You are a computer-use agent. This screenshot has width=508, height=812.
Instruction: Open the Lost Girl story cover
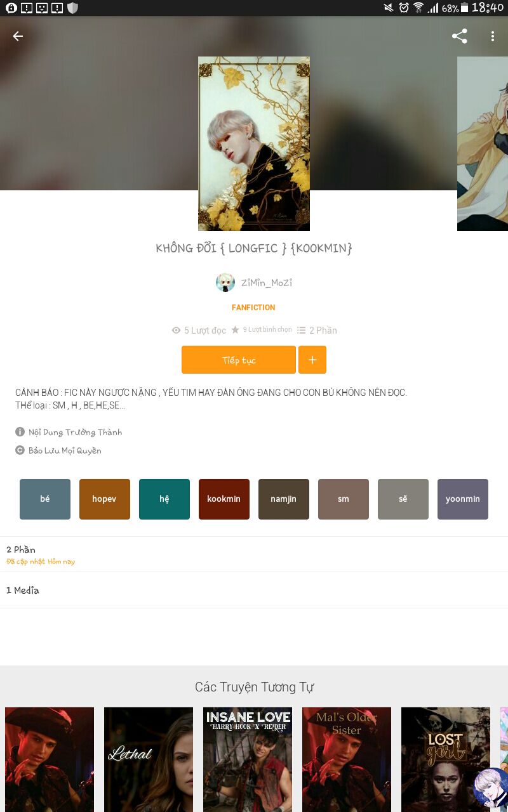click(x=446, y=759)
